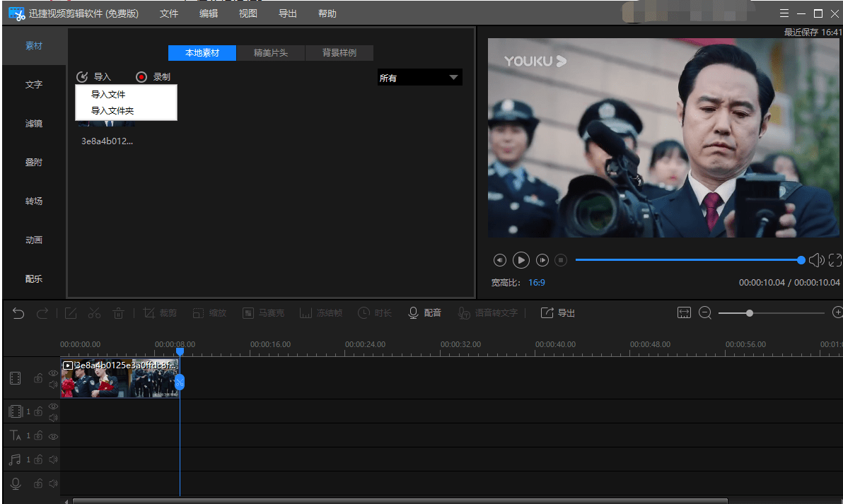Screen dimensions: 843x504
Task: Click the 导入 import button
Action: (93, 77)
